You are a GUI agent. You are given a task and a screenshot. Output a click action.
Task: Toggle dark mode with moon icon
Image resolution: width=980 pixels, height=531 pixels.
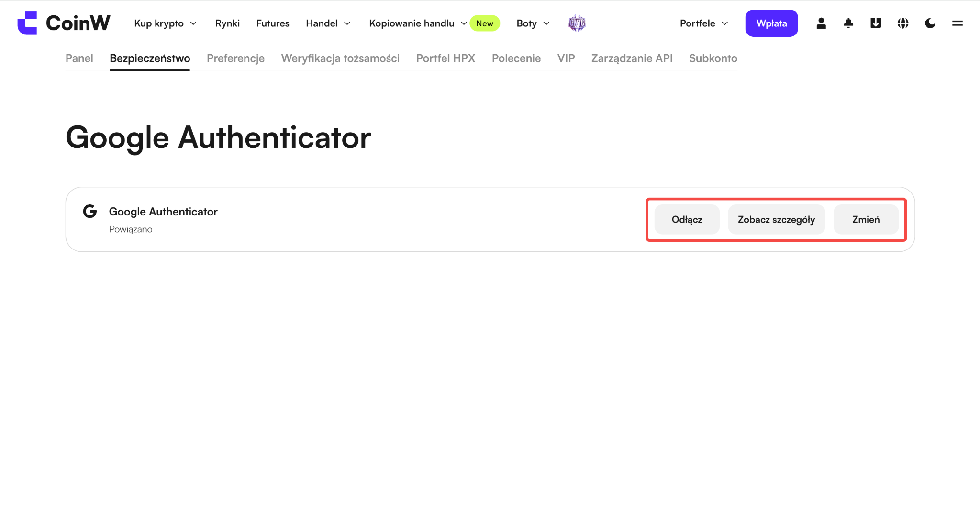pos(930,23)
